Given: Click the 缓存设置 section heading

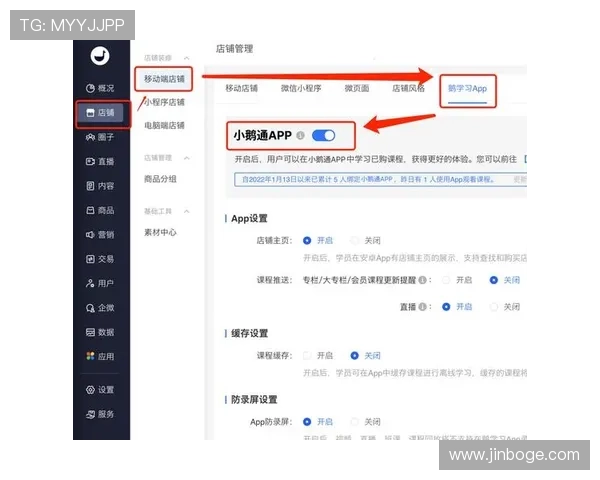Looking at the screenshot, I should 249,333.
